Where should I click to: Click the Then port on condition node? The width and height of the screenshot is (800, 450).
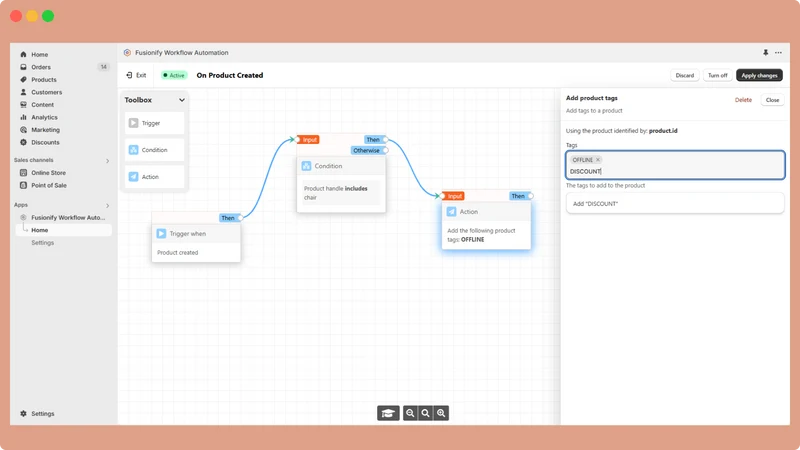pos(386,139)
